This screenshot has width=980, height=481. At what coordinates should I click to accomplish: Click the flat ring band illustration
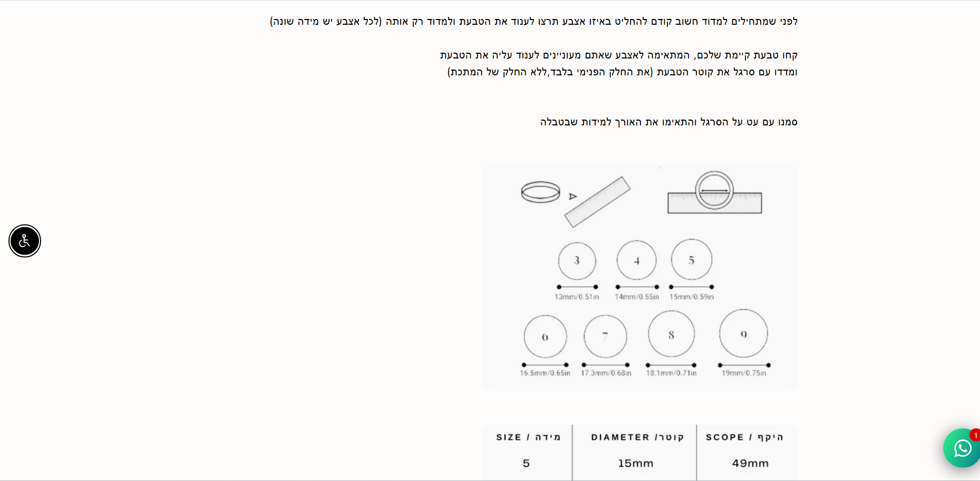point(540,192)
